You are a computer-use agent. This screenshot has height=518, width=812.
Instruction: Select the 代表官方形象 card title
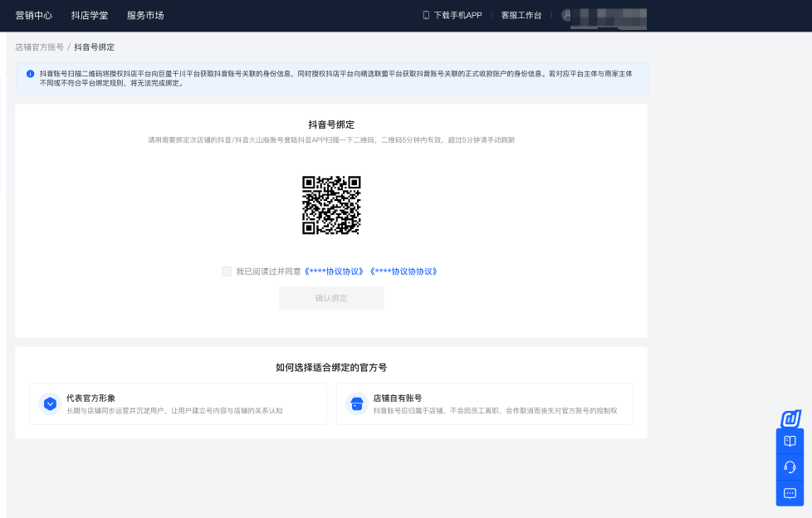pyautogui.click(x=90, y=398)
